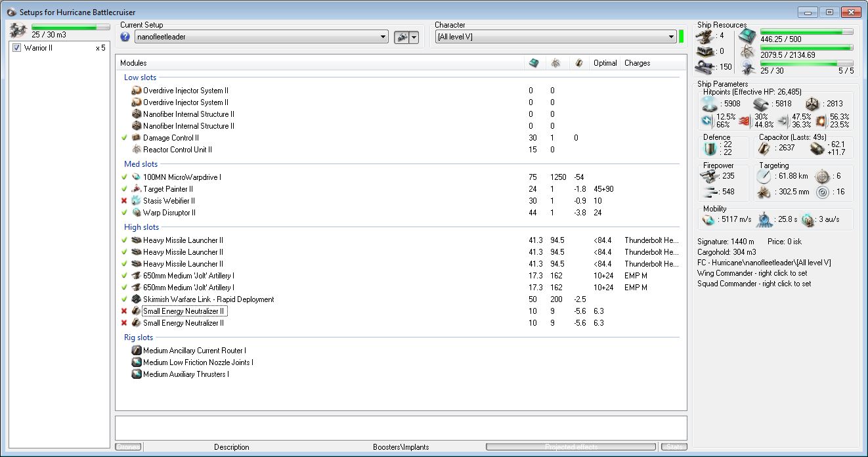
Task: Click the CPU resource icon by 446.25 / 500
Action: coord(747,35)
